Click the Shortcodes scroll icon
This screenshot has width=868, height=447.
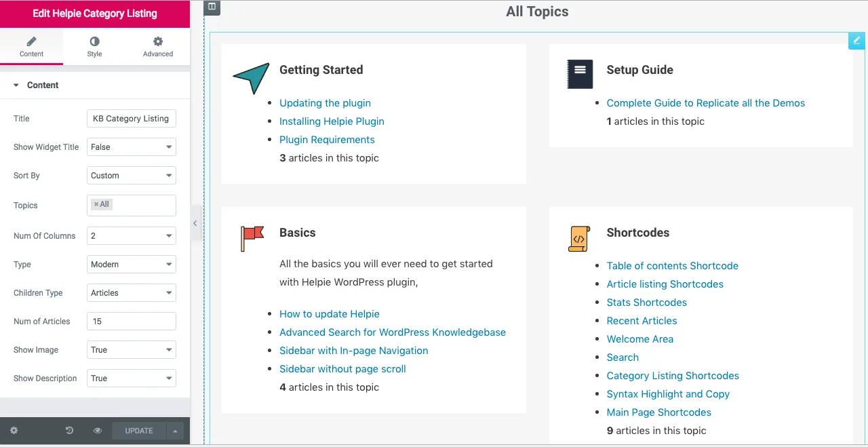(578, 239)
